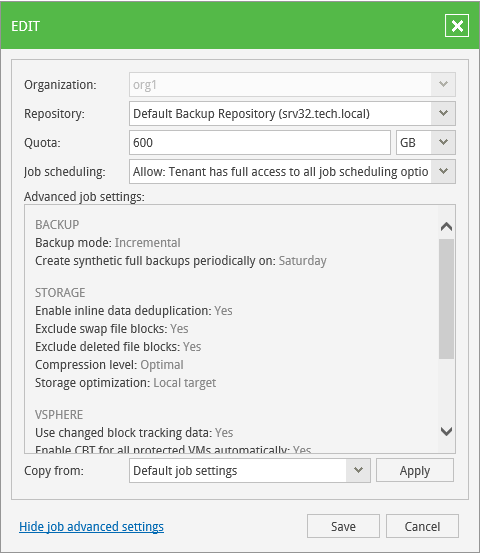
Task: Click Storage optimization: Local target line
Action: click(x=126, y=383)
